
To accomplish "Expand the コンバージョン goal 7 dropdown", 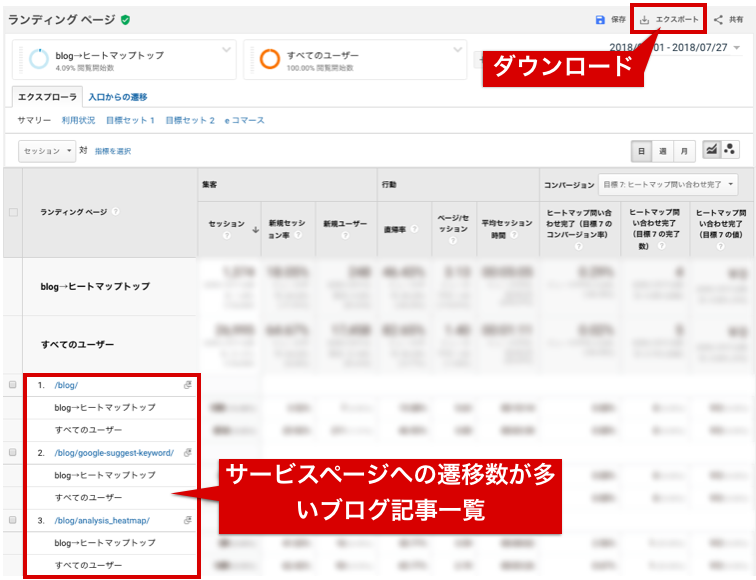I will click(666, 184).
